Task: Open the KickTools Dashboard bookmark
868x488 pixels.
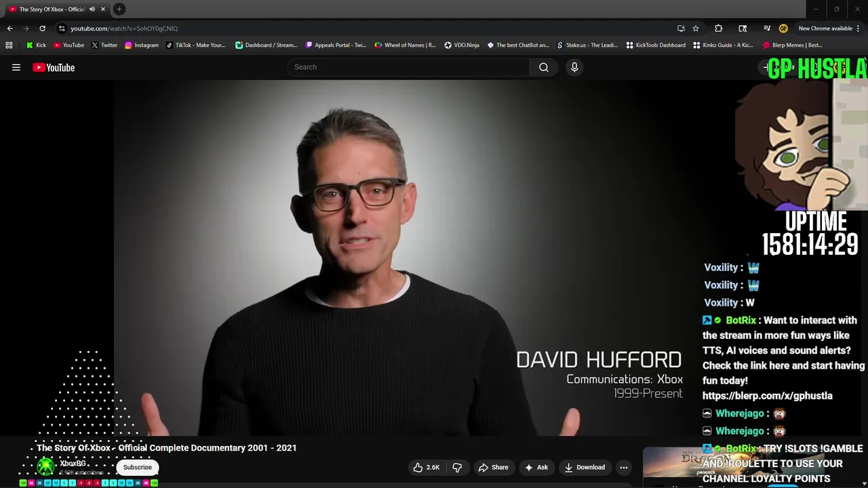Action: pyautogui.click(x=656, y=45)
